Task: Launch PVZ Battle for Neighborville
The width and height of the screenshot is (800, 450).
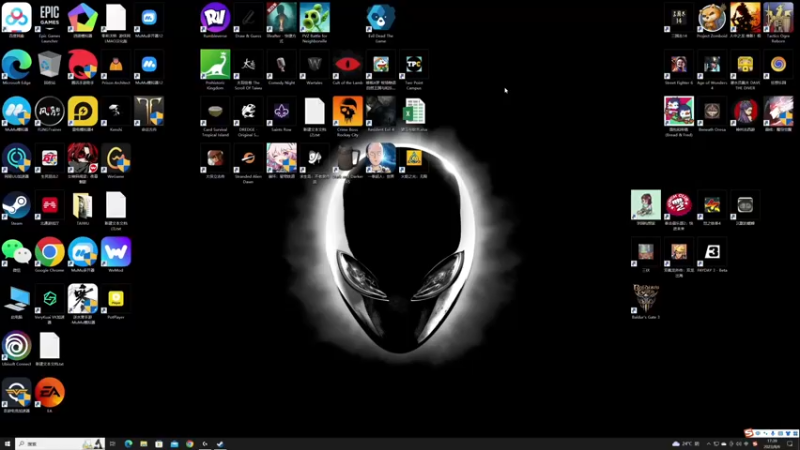Action: [314, 23]
